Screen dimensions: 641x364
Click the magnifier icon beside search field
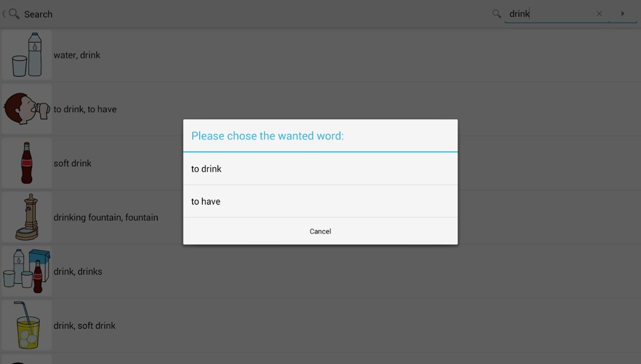pyautogui.click(x=497, y=14)
